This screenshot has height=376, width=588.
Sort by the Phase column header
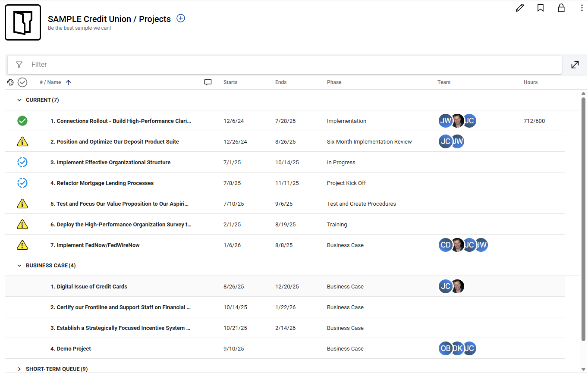tap(334, 82)
